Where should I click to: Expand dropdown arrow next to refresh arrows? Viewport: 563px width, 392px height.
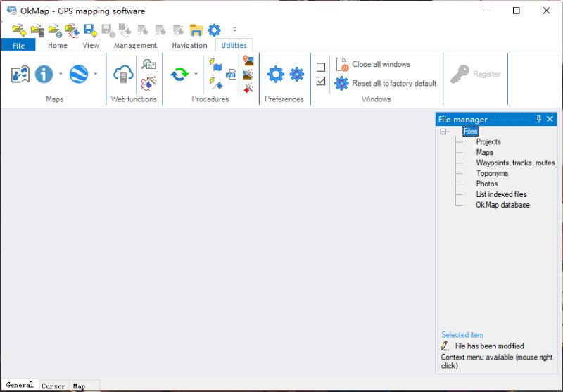click(196, 74)
